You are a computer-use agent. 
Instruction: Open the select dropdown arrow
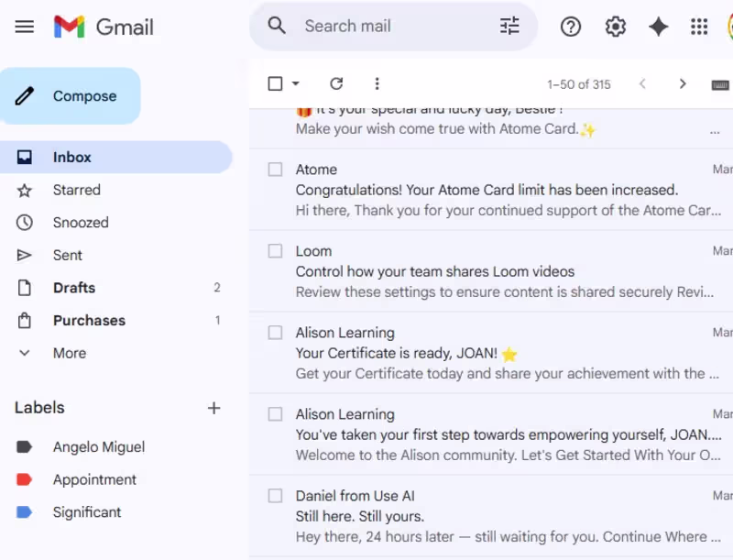click(295, 83)
